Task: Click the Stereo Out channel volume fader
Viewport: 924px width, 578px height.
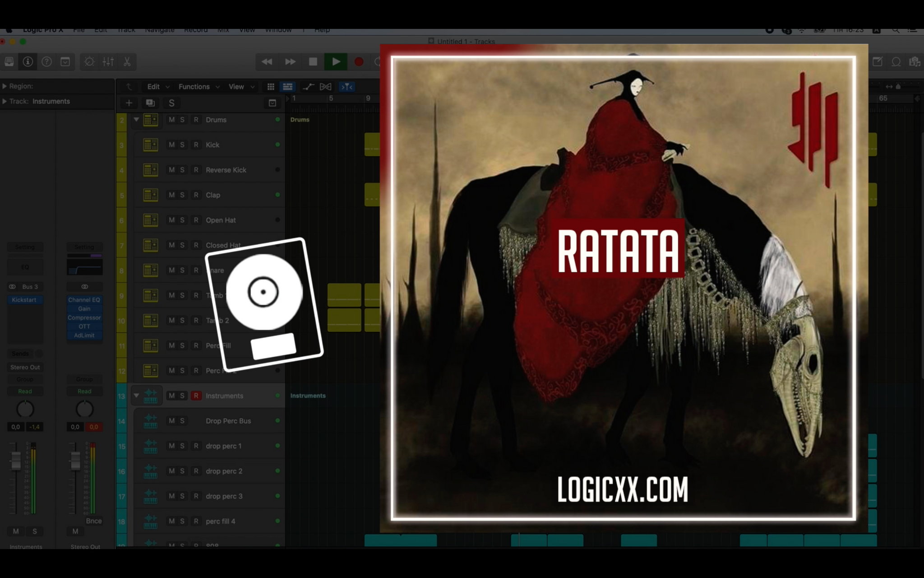Action: click(x=75, y=461)
